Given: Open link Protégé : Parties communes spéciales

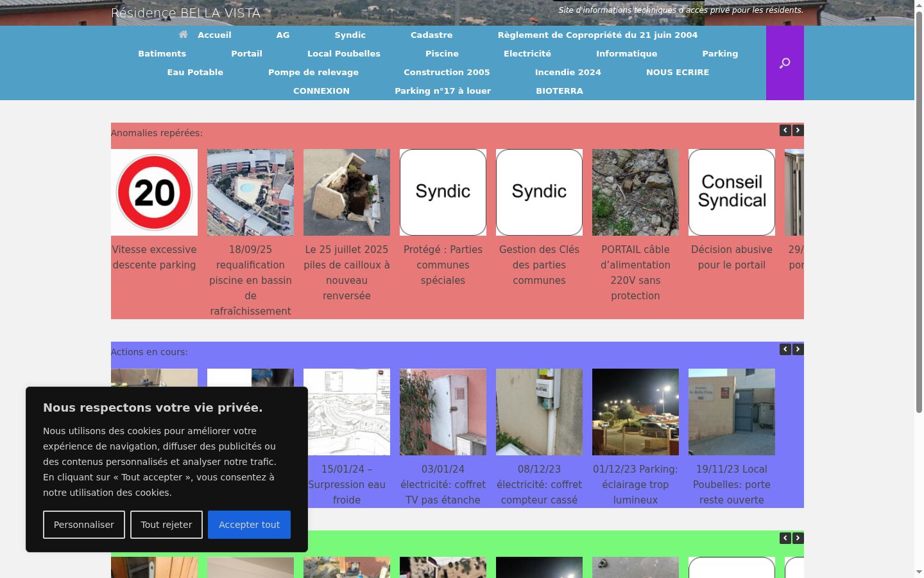Looking at the screenshot, I should click(x=443, y=265).
